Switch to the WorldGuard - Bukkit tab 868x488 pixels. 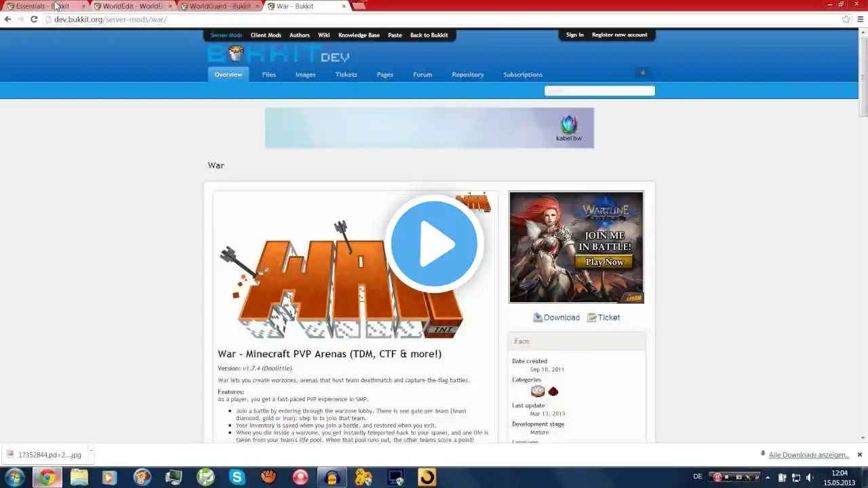tap(217, 6)
